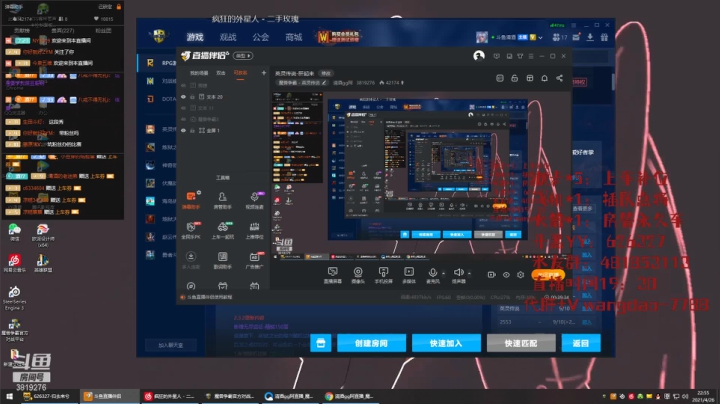Switch to the 游戏 tab in the game platform

195,37
